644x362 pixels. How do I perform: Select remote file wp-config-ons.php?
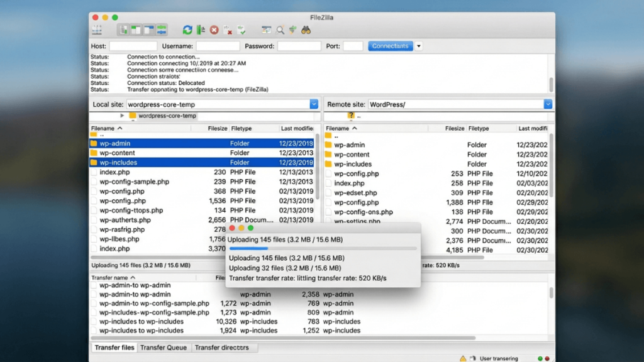pos(364,212)
